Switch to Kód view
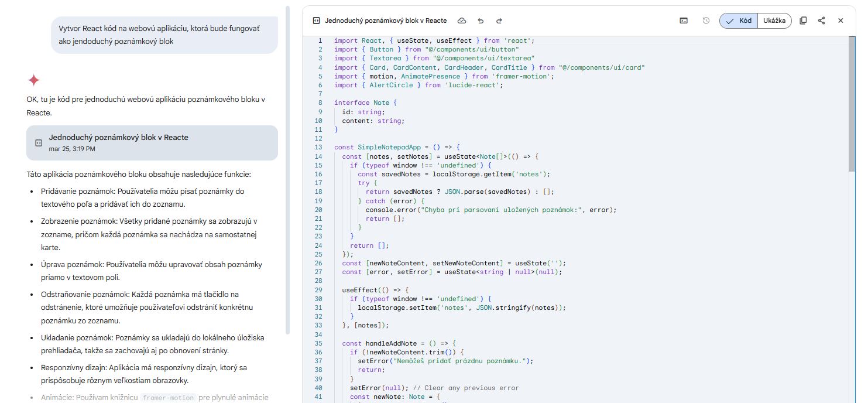This screenshot has width=868, height=403. click(739, 21)
